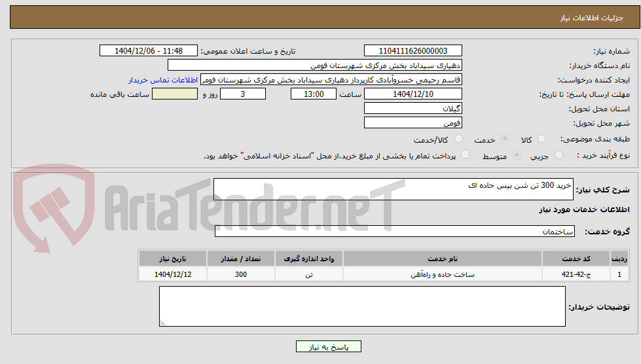
Task: Select the متوسط purchase type radio
Action: (x=517, y=155)
